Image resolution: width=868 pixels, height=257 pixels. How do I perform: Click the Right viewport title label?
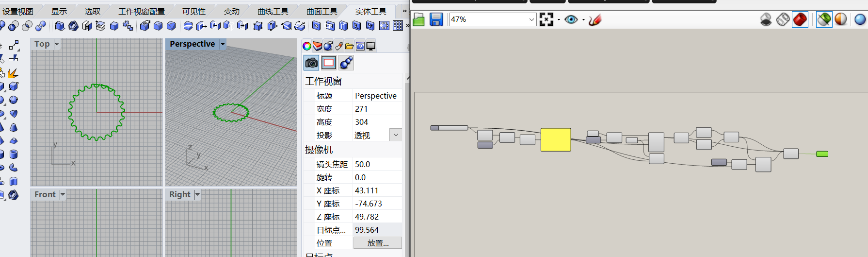[x=180, y=195]
